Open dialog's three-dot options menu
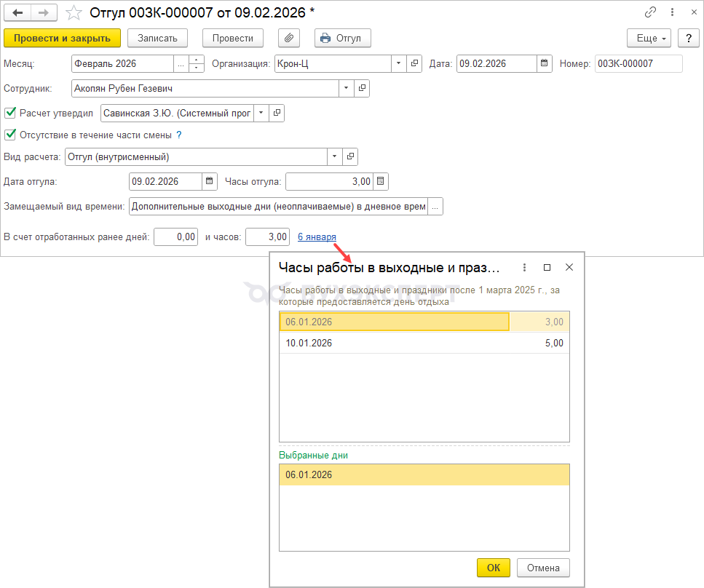Image resolution: width=704 pixels, height=588 pixels. coord(524,267)
